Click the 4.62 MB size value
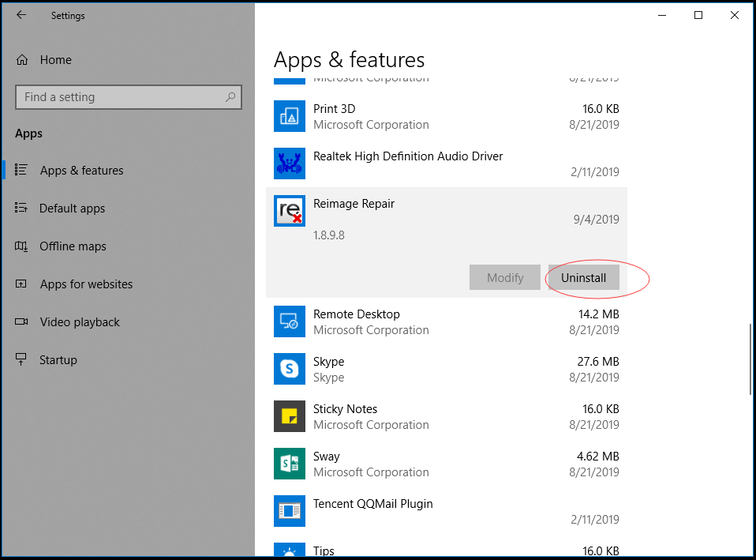This screenshot has height=560, width=756. [x=598, y=457]
